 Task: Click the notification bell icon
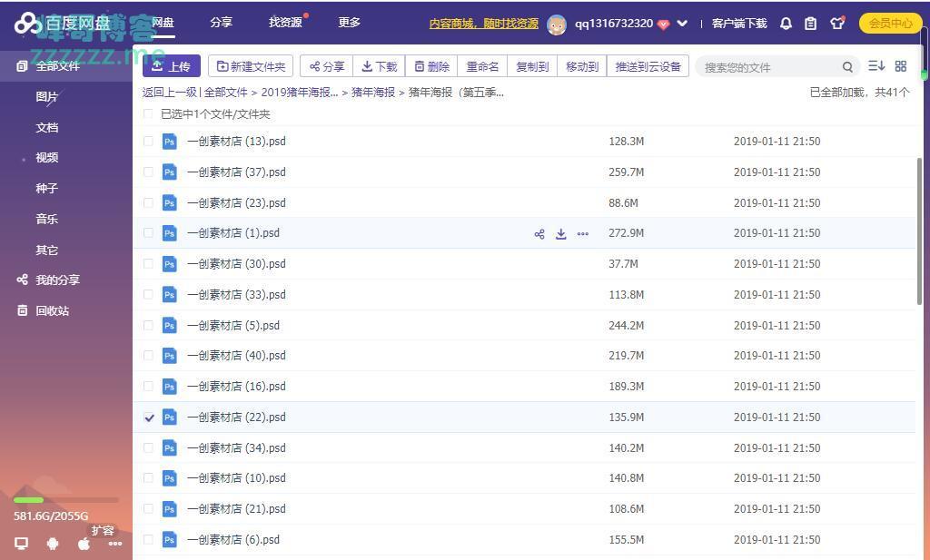click(786, 24)
